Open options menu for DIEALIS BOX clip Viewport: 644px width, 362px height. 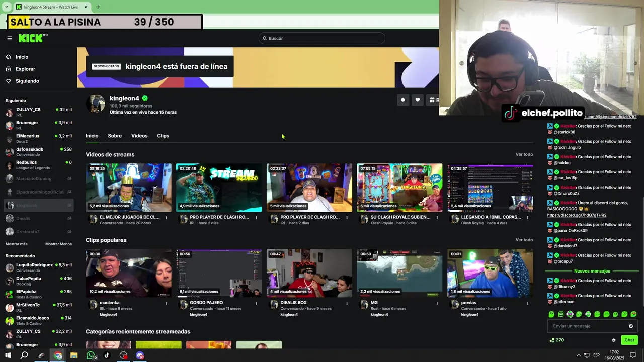[347, 303]
